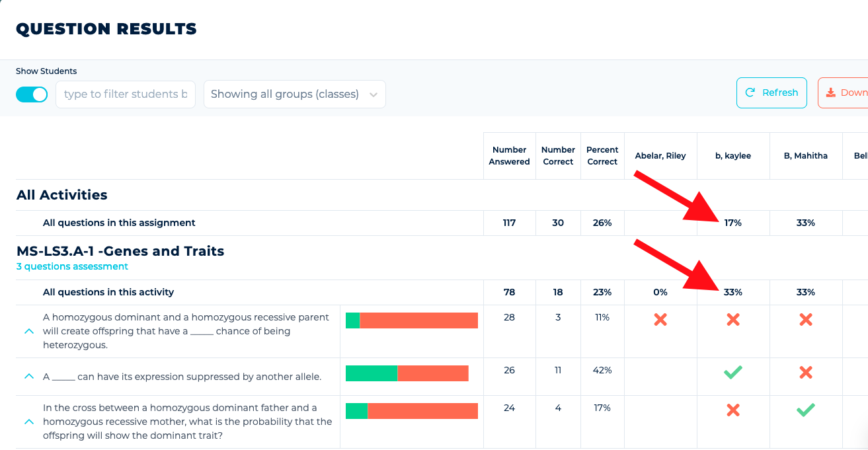Open the 3 questions assessment link
868x450 pixels.
click(72, 266)
